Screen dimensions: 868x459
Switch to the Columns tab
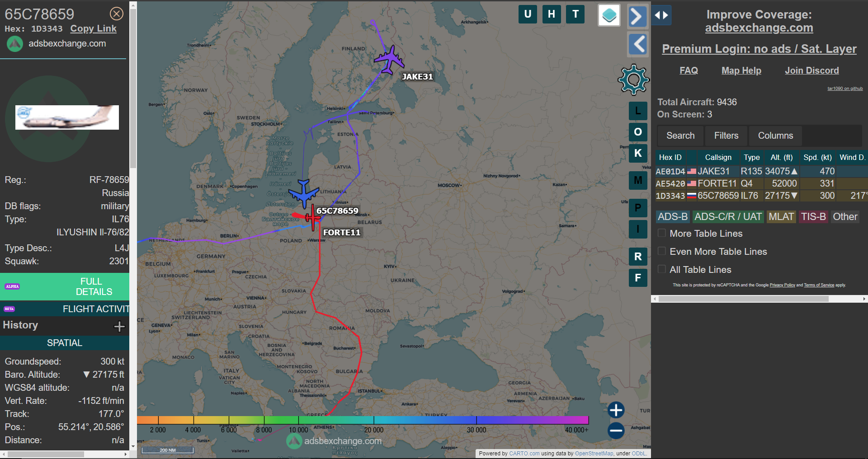point(775,136)
